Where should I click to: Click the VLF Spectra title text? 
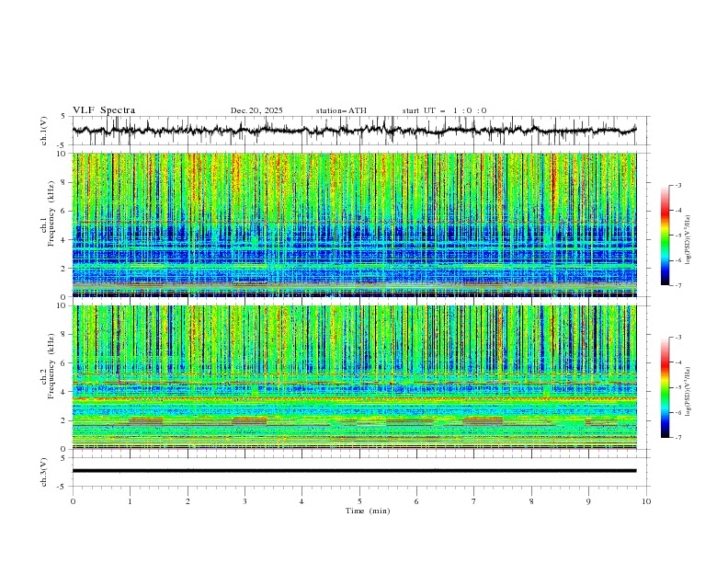[x=104, y=110]
